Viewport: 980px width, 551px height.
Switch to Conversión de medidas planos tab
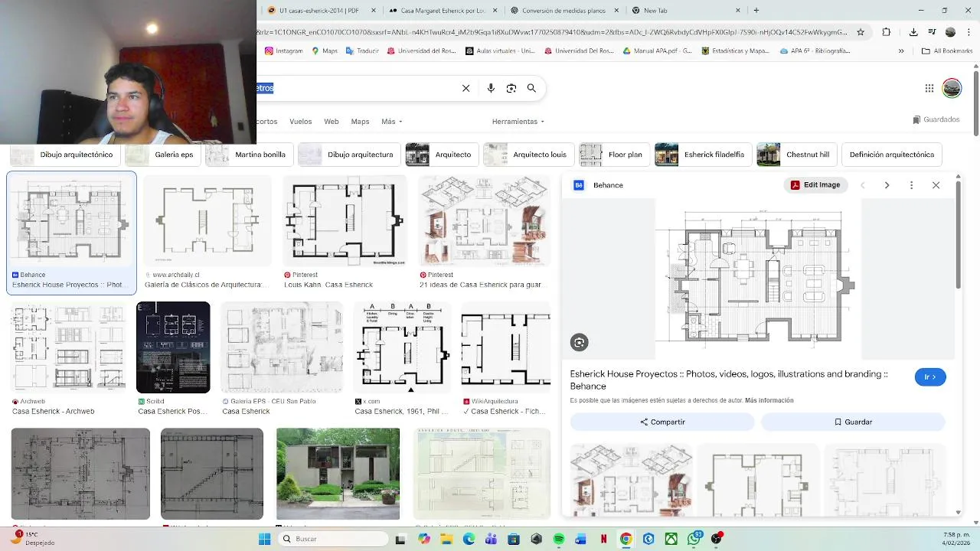tap(564, 11)
